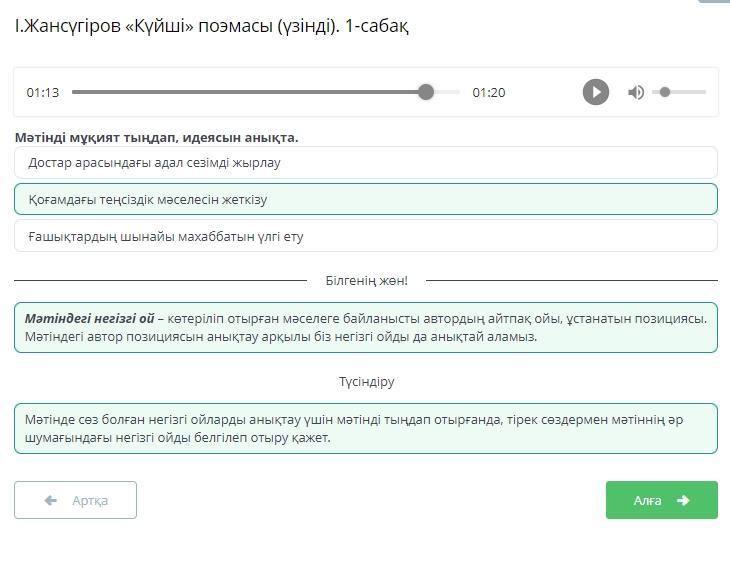
Task: Click the green 'Алға' next button
Action: [x=661, y=500]
